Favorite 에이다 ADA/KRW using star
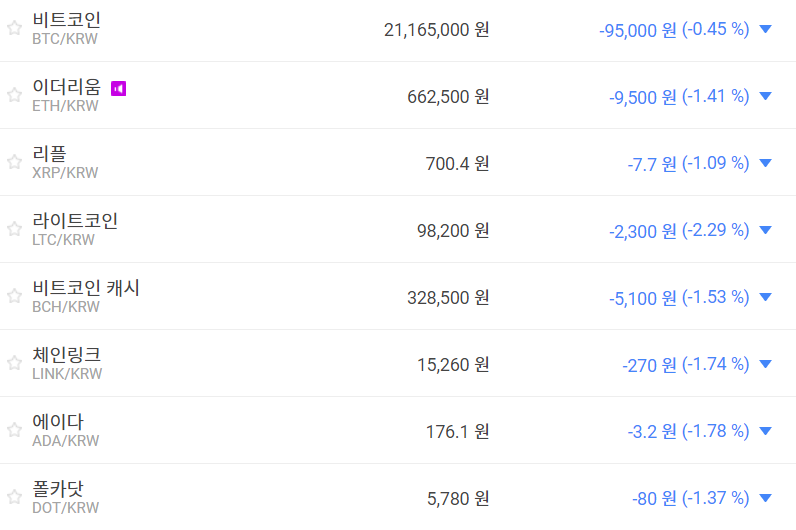The image size is (796, 530). coord(14,430)
